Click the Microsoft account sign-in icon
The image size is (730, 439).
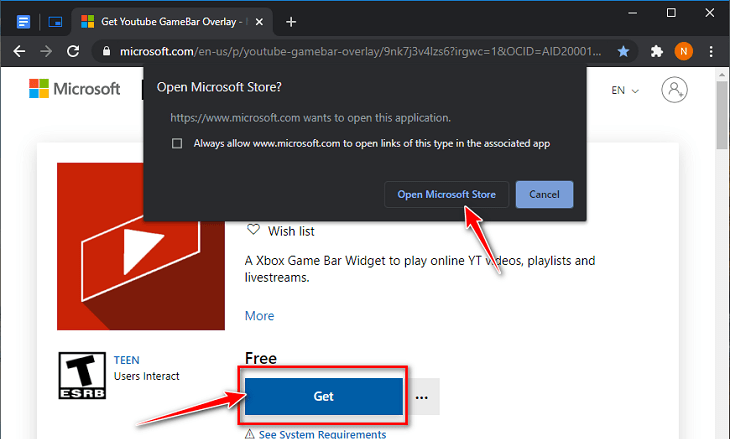click(676, 90)
